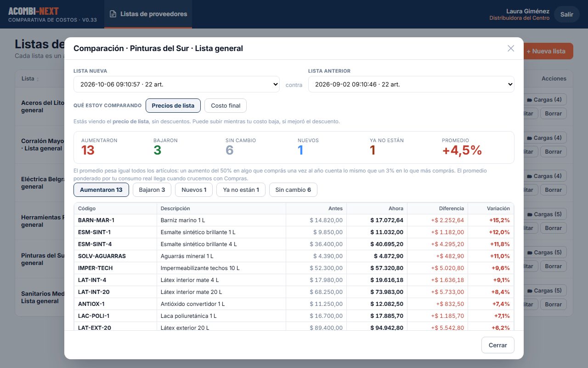Click the +$ 5.542,80 difference value
Viewport: 588px width, 368px height.
pos(447,328)
